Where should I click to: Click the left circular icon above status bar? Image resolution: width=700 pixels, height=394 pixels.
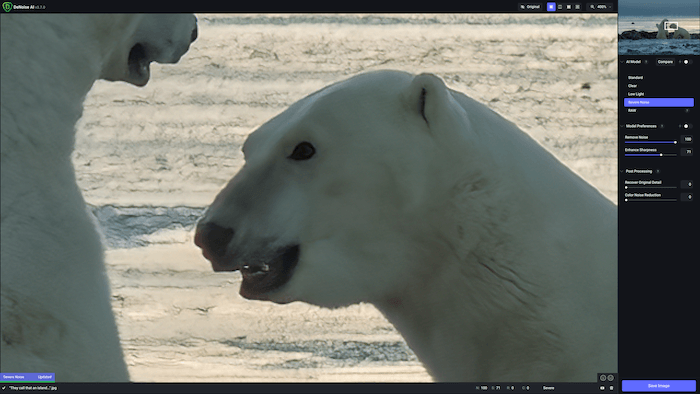point(603,378)
